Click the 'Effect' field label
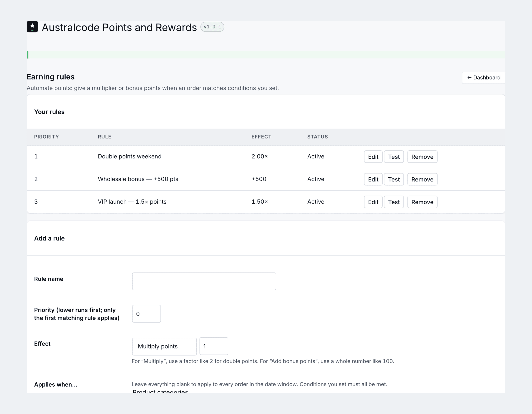The image size is (532, 414). (42, 343)
